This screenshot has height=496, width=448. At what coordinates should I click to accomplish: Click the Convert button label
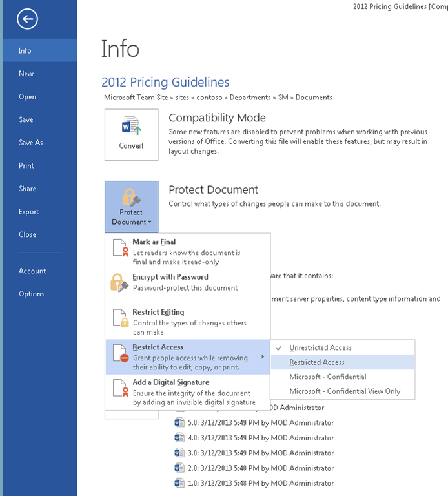click(131, 145)
